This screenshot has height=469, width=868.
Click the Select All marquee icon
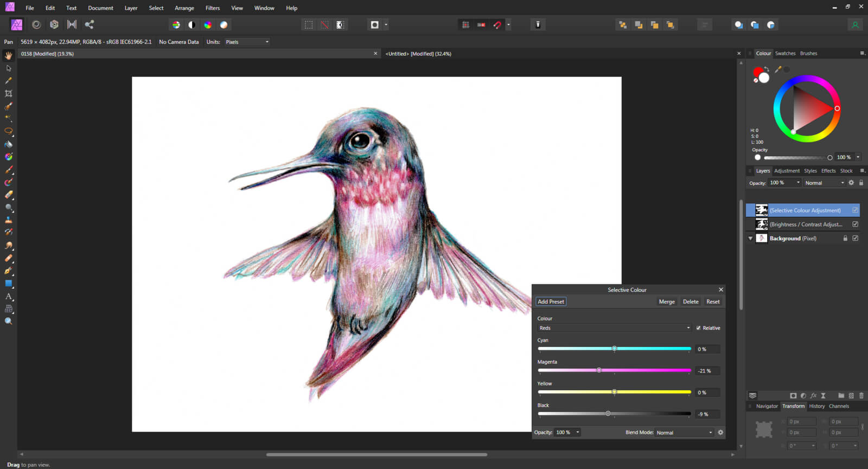pyautogui.click(x=309, y=25)
